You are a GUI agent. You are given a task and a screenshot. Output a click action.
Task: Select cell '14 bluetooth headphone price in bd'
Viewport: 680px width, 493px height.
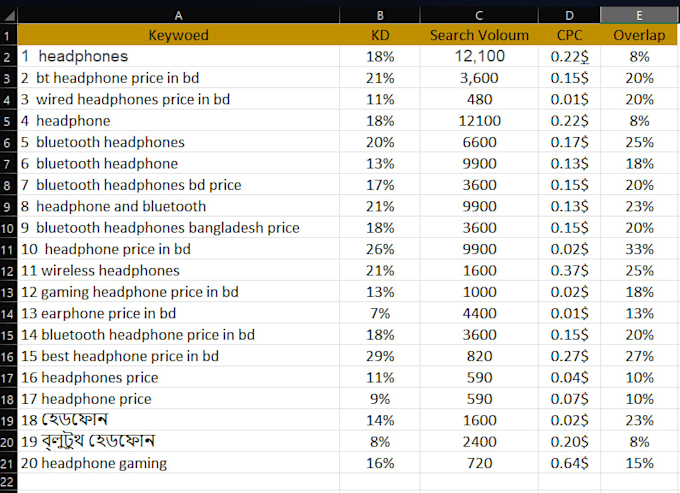coord(178,334)
